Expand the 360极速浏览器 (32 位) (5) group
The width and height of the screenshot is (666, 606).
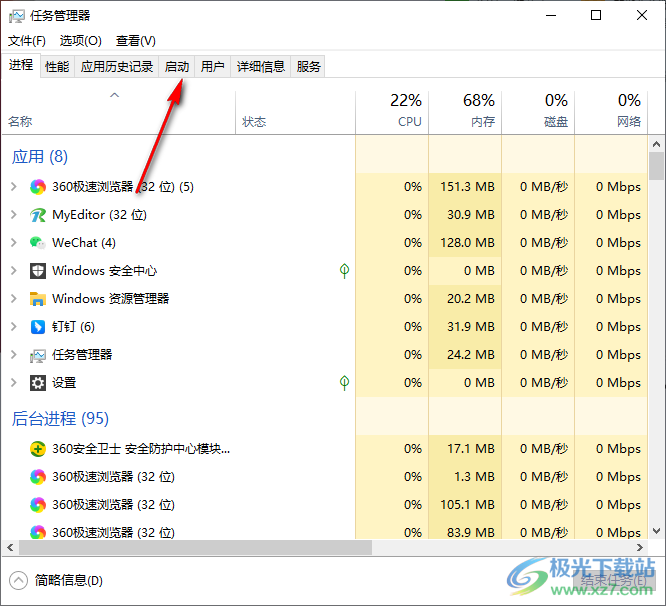[x=14, y=186]
